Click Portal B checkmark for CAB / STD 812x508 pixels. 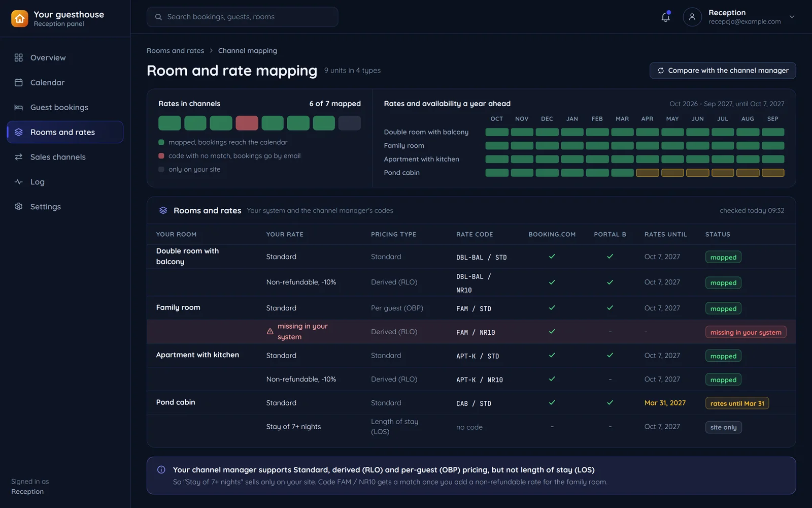point(610,403)
